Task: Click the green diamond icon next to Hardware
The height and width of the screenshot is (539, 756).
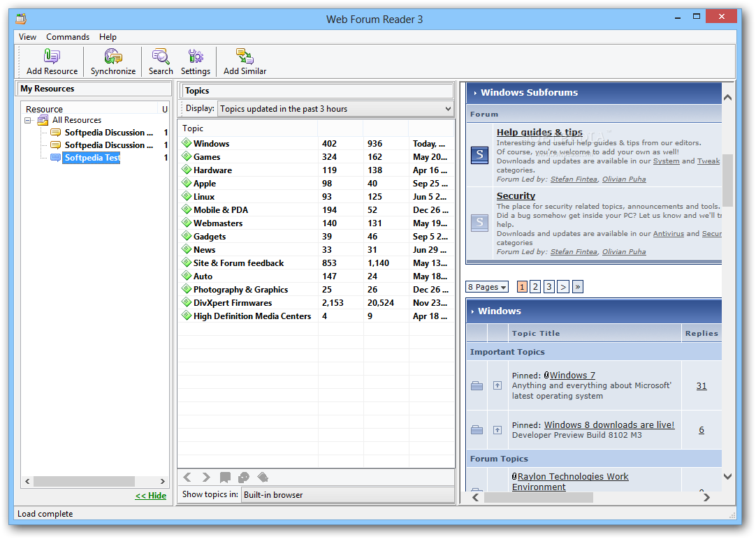Action: coord(187,170)
